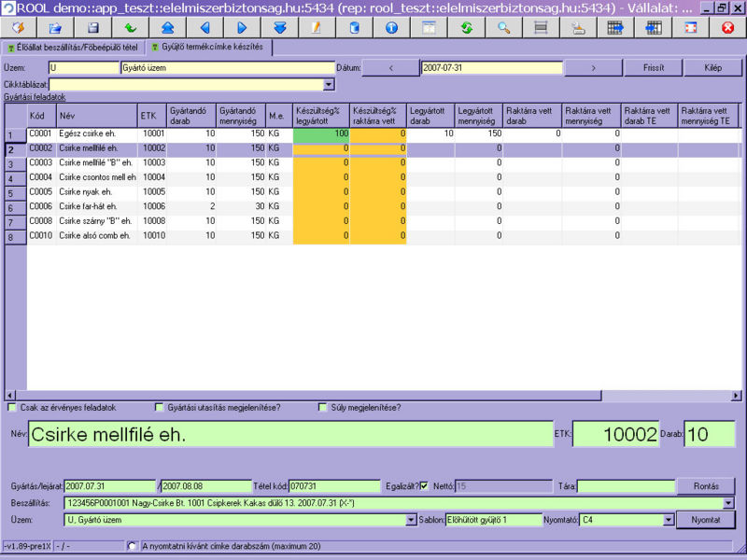Image resolution: width=747 pixels, height=560 pixels.
Task: Click the magnifier search toolbar icon
Action: (503, 27)
